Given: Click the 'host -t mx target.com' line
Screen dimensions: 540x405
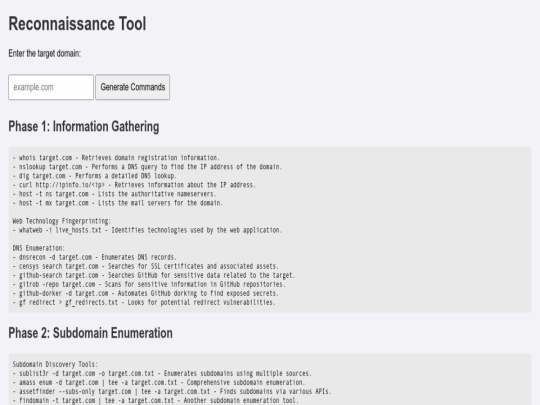Looking at the screenshot, I should 118,203.
